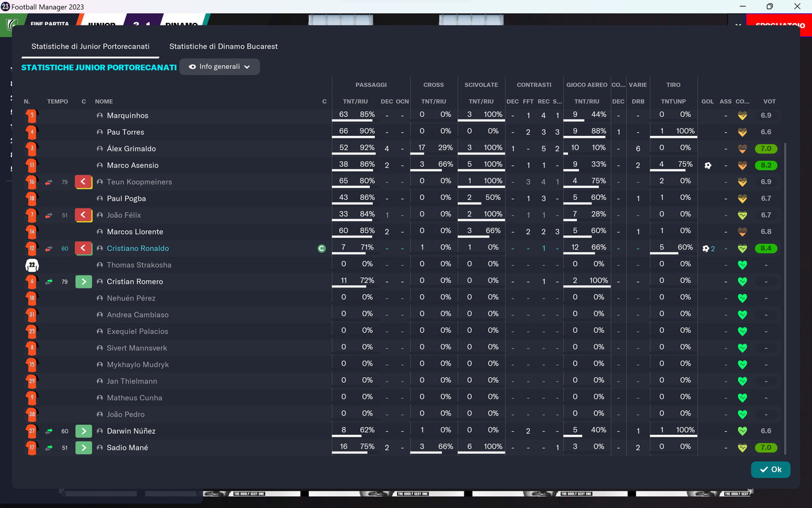Sort by the GOL column header

[x=708, y=102]
